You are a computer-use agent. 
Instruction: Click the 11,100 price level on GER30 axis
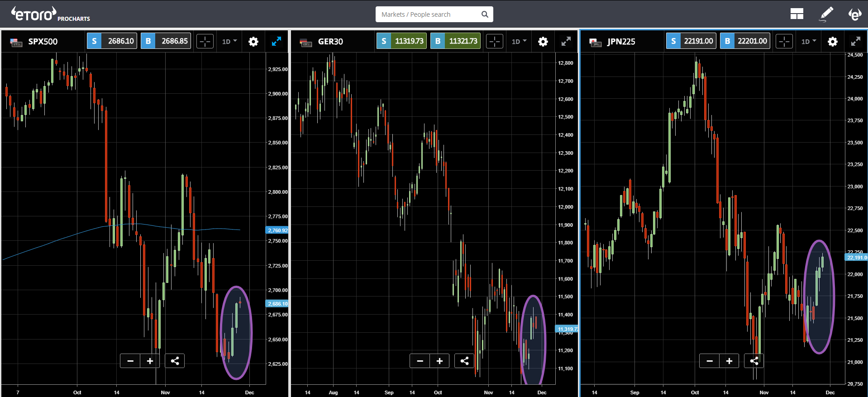point(566,368)
